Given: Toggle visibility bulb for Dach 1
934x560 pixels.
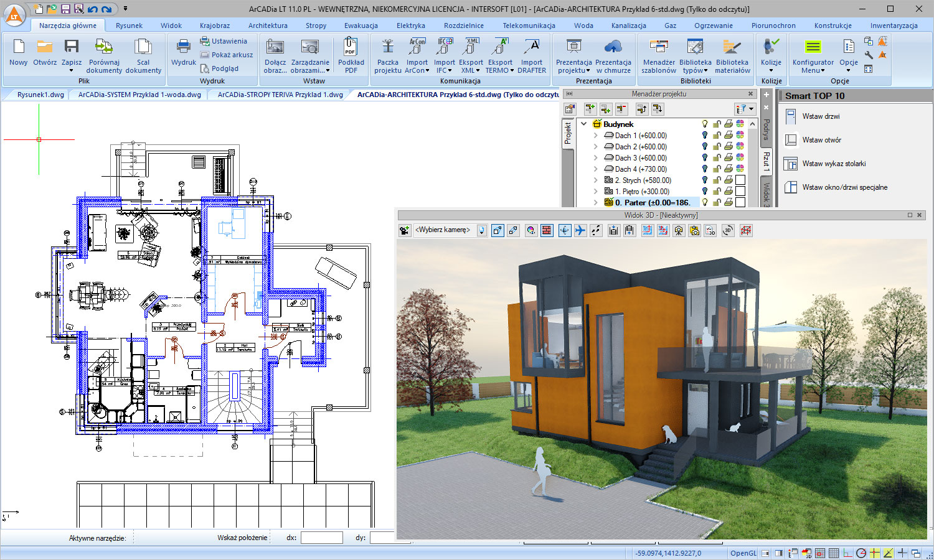Looking at the screenshot, I should (705, 136).
